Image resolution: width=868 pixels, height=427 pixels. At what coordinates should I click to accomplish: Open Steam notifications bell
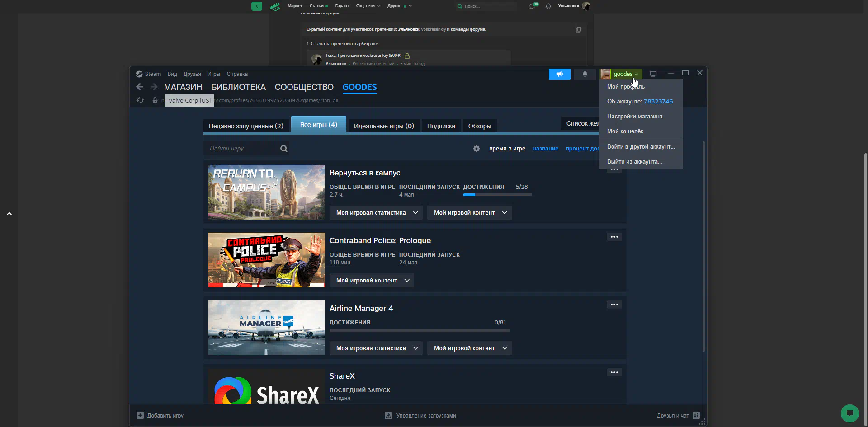point(585,74)
